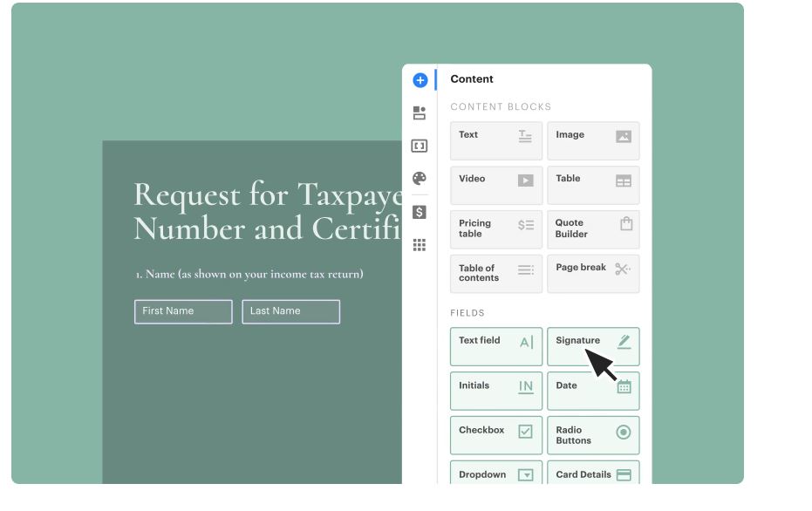Select the Checkbox field tile
Screen dimensions: 812x511
[x=496, y=435]
